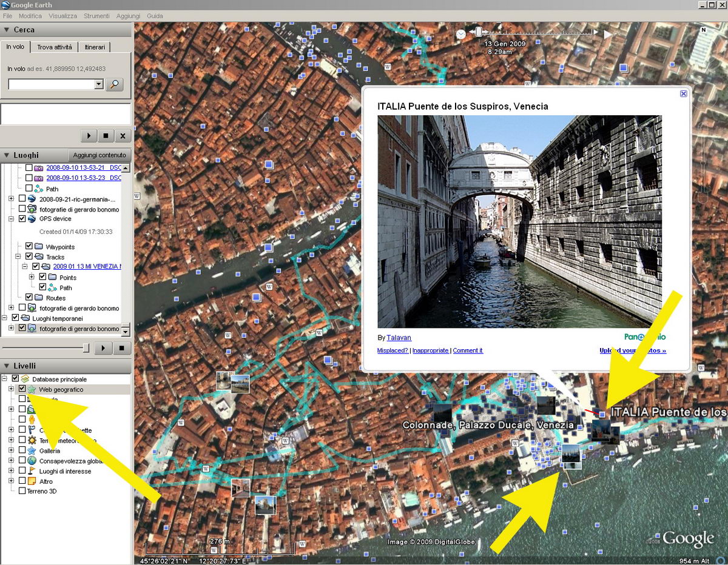Click the Web geografico star icon

pos(32,389)
